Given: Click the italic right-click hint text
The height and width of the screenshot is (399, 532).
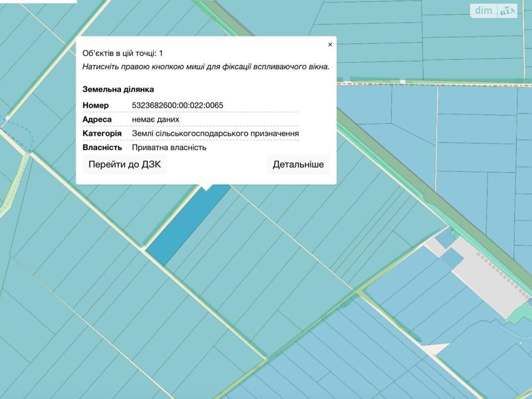Looking at the screenshot, I should click(205, 67).
